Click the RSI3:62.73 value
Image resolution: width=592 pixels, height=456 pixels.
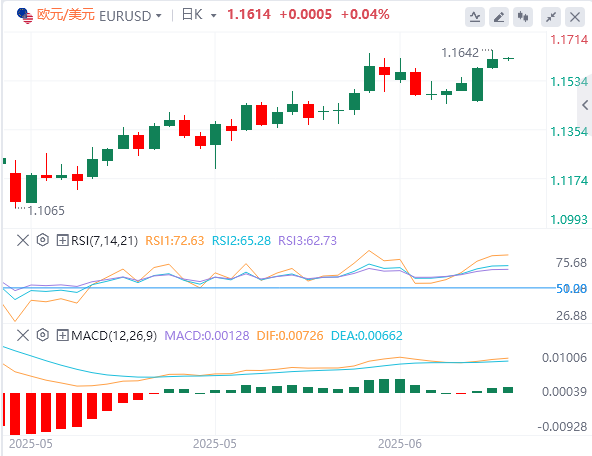click(307, 240)
